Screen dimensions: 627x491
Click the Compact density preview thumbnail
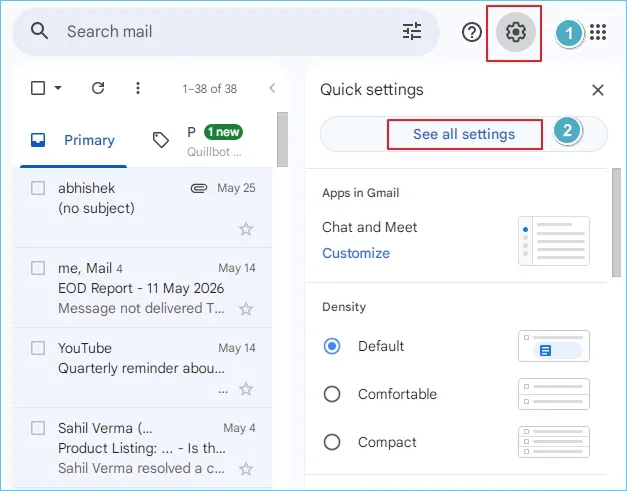tap(554, 442)
